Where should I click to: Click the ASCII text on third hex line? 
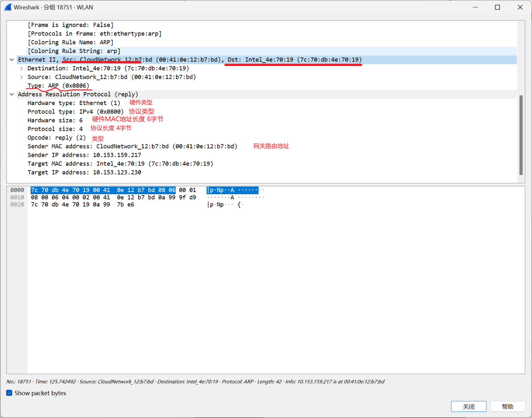(x=225, y=204)
